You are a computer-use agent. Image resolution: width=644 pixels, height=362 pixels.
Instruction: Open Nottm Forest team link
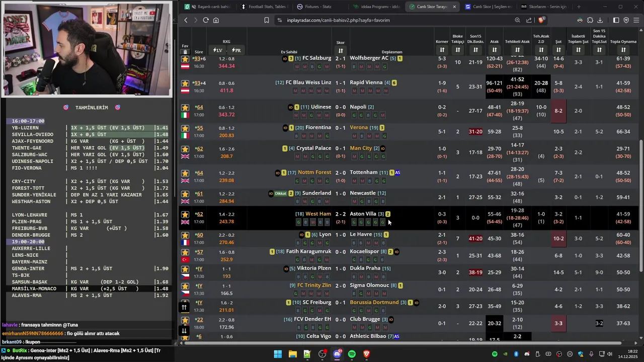click(x=314, y=172)
